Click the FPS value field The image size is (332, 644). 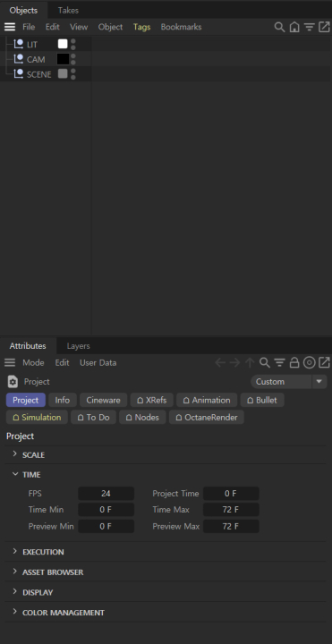coord(106,493)
